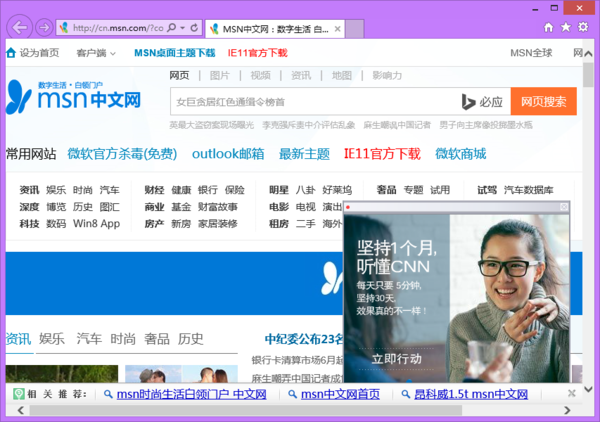Click the forest thumbnail image
This screenshot has height=422, width=600.
tap(62, 374)
